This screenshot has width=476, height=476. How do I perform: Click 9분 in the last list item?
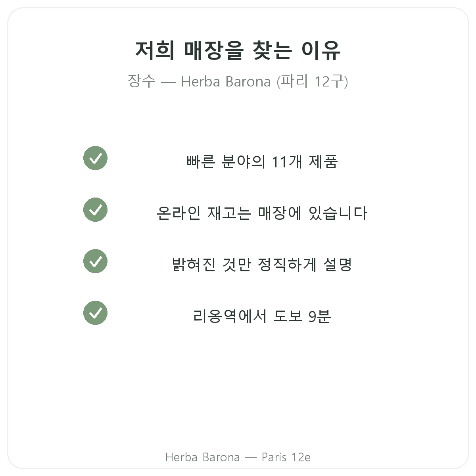pyautogui.click(x=319, y=317)
